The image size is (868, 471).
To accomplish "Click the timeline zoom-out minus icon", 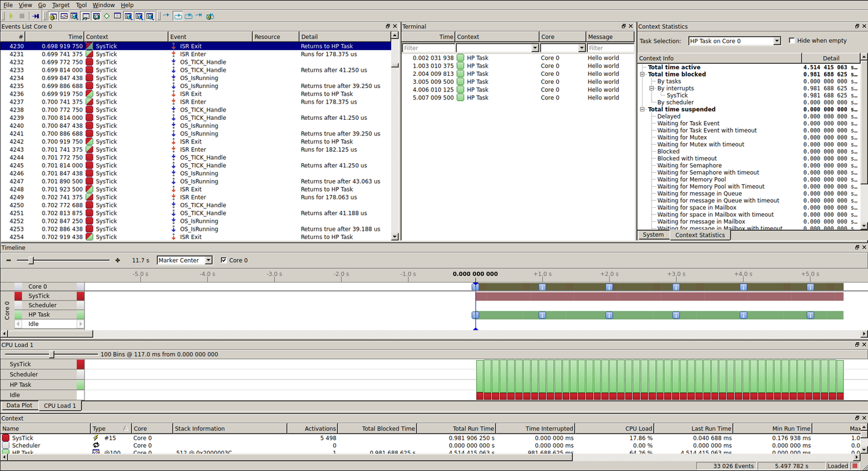I will tap(8, 260).
